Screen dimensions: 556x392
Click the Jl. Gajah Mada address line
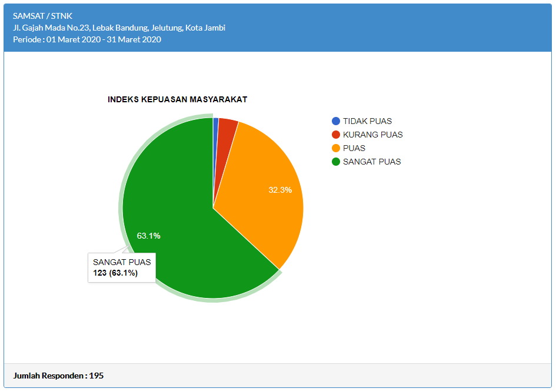119,28
